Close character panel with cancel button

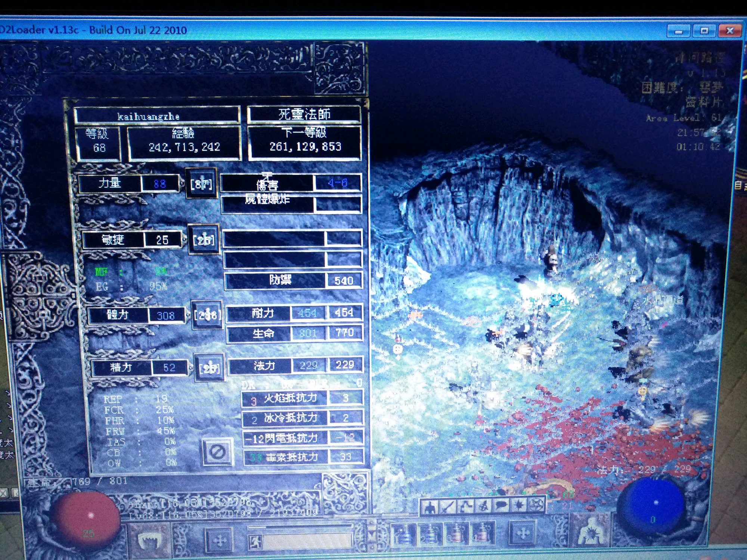coord(218,452)
